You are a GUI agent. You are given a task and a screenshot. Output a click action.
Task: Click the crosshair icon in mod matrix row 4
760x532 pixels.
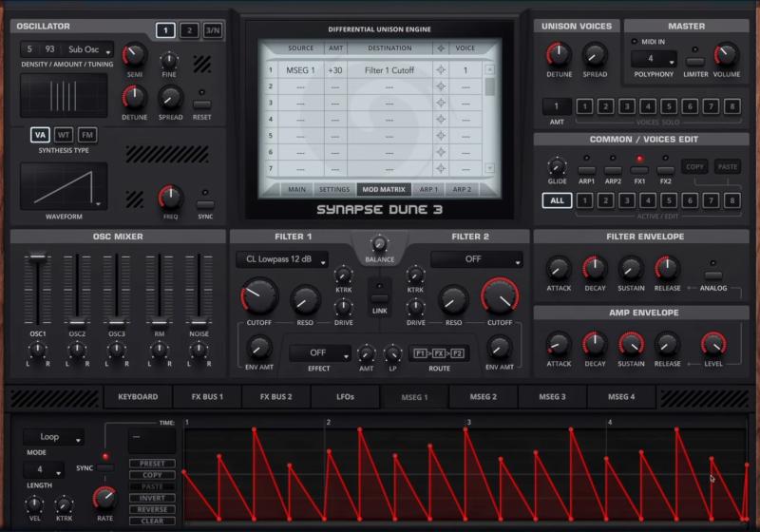tap(441, 119)
